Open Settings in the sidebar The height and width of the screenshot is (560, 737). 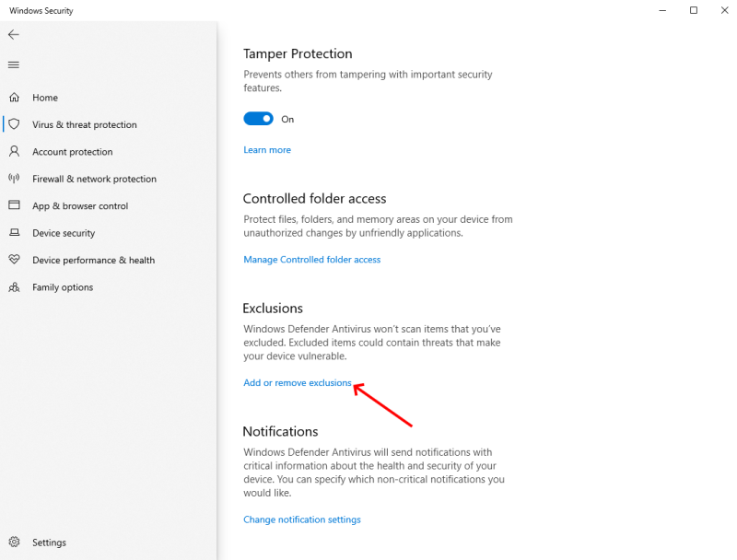click(x=49, y=542)
